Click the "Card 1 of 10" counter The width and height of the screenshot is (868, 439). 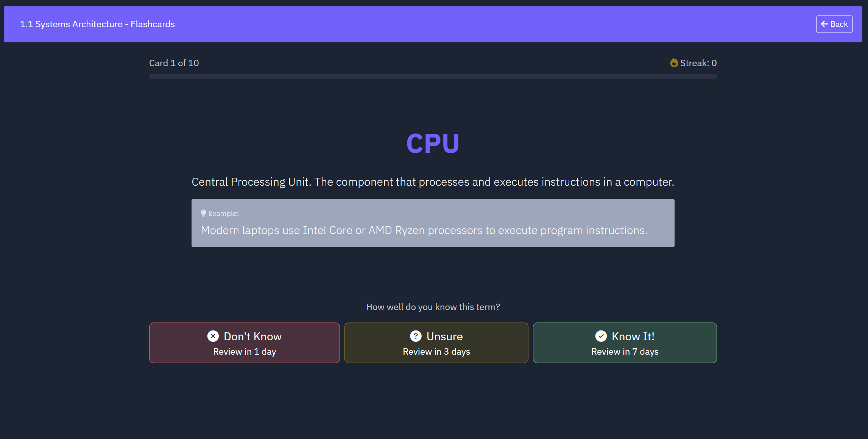[174, 63]
